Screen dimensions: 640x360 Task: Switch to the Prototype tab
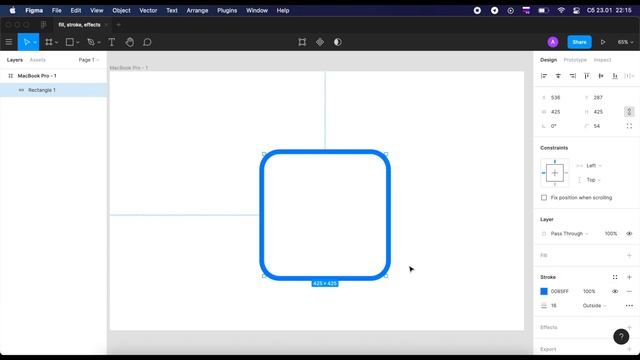pos(575,60)
